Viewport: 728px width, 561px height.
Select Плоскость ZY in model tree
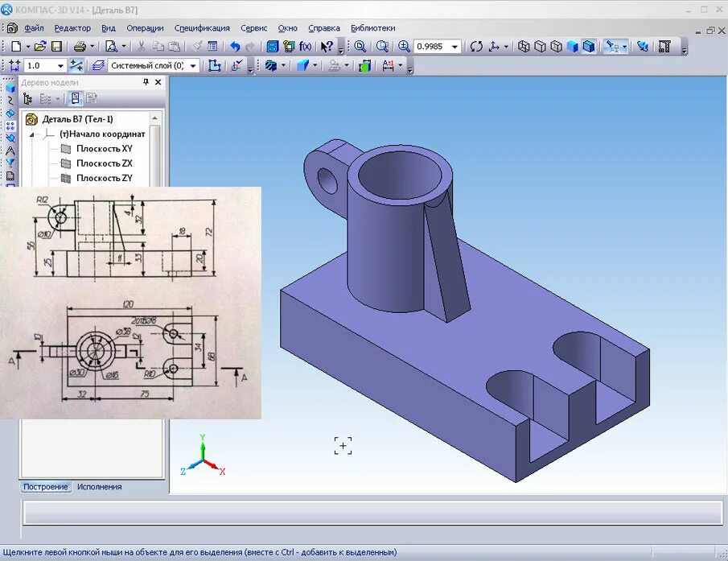[104, 178]
